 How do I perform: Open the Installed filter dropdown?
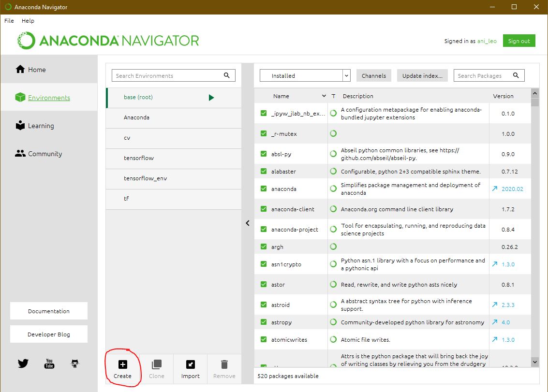305,75
